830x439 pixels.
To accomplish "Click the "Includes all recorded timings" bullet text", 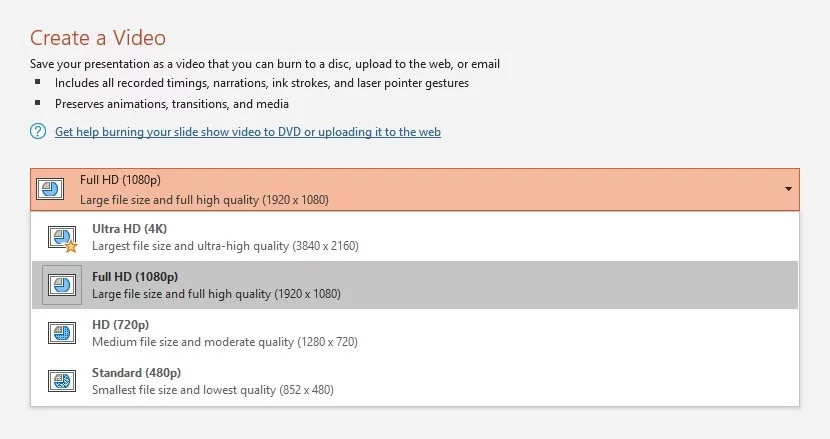I will (262, 83).
